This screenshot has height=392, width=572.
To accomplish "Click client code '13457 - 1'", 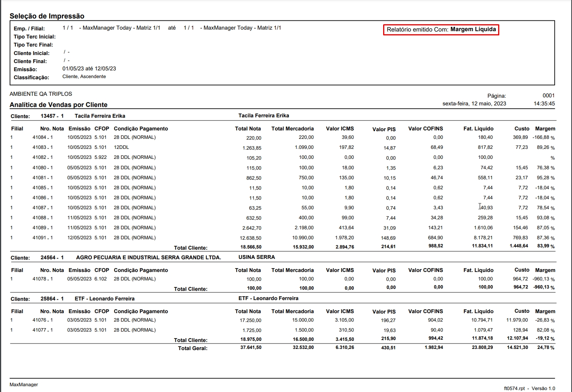I will pos(52,116).
